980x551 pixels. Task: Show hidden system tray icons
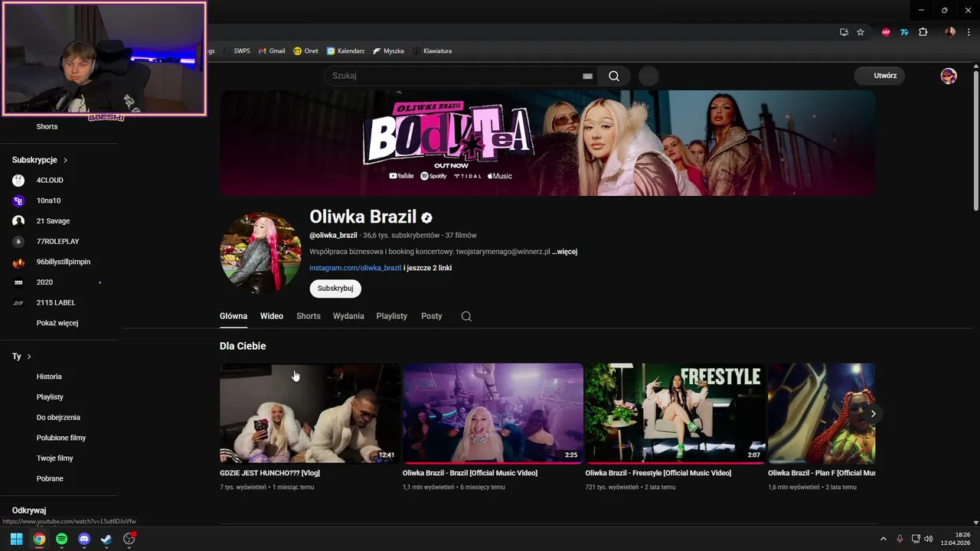883,539
